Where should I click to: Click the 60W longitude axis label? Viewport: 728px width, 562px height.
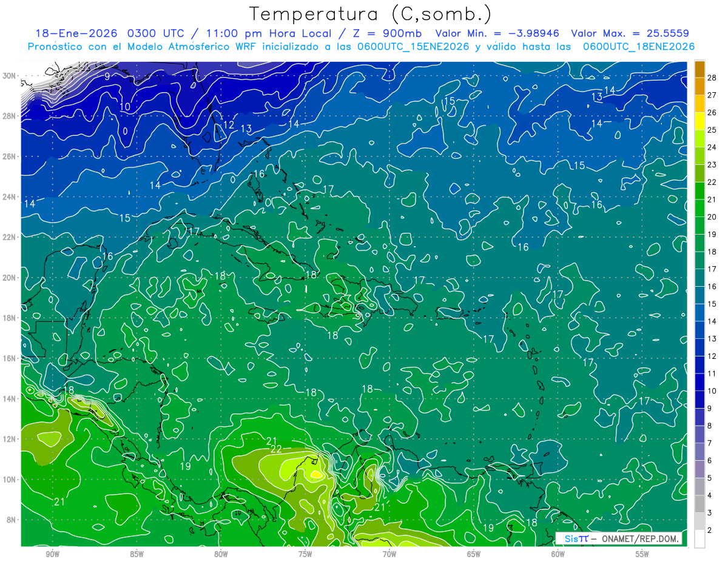pos(558,554)
